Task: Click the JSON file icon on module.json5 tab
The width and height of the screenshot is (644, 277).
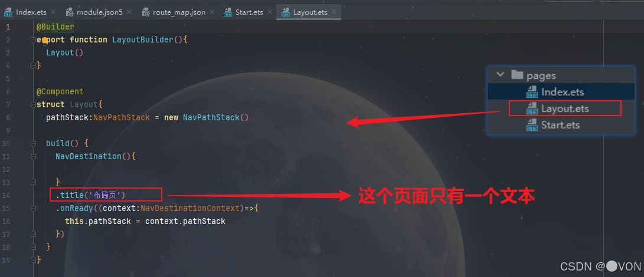Action: [x=70, y=12]
